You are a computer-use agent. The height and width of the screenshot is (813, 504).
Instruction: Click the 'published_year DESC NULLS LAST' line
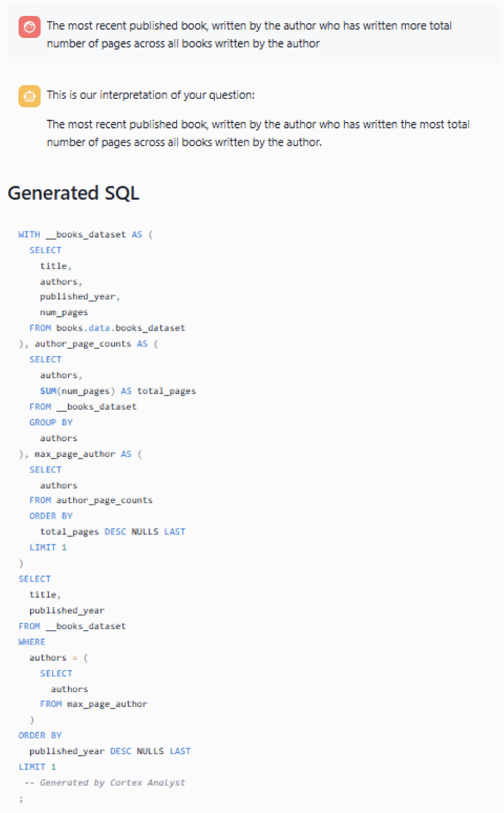(x=110, y=751)
